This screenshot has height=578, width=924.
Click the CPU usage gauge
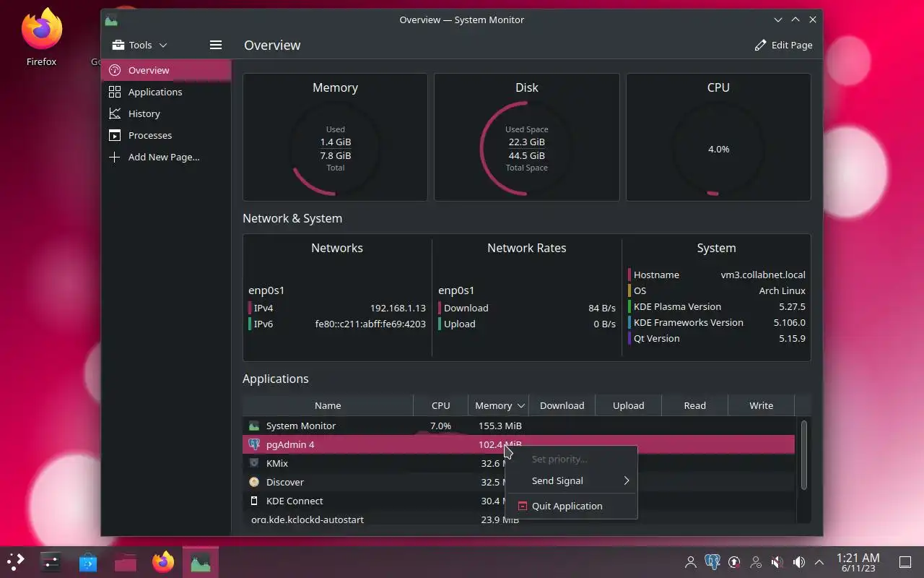coord(718,149)
